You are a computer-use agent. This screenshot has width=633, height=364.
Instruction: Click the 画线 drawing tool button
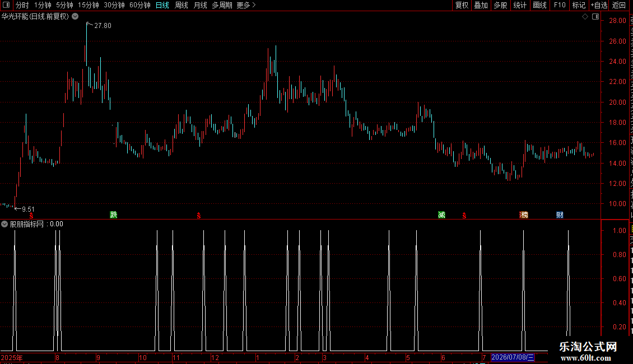point(539,5)
